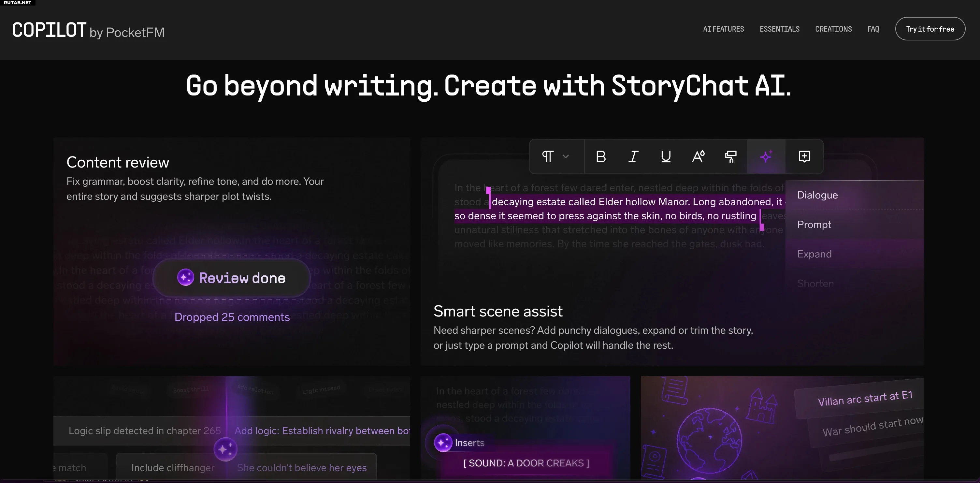Click the Review done pill
Viewport: 980px width, 483px height.
[x=231, y=278]
